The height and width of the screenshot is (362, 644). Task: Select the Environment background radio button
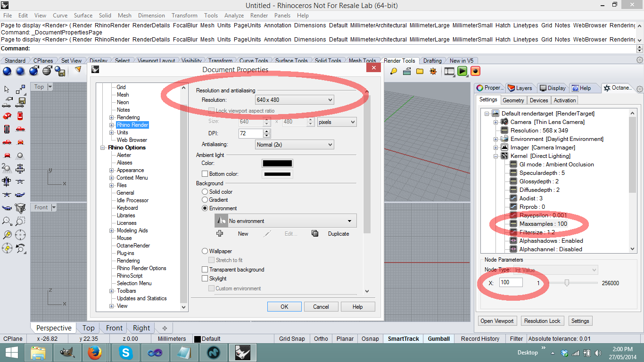[205, 208]
